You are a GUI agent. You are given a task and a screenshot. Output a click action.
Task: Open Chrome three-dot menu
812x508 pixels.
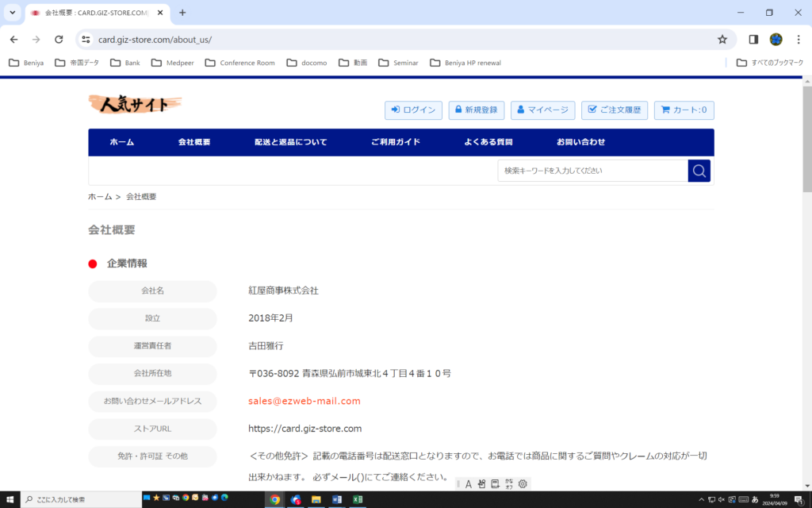[x=799, y=39]
